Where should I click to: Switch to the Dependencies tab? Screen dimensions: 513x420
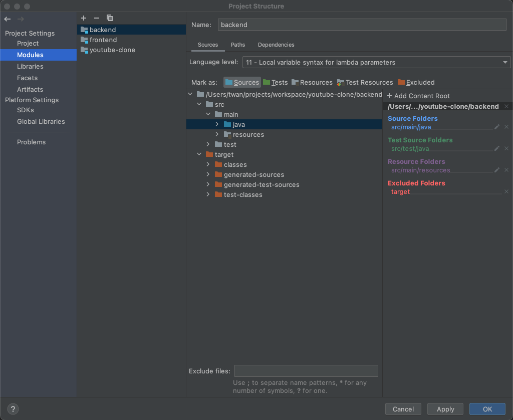276,45
